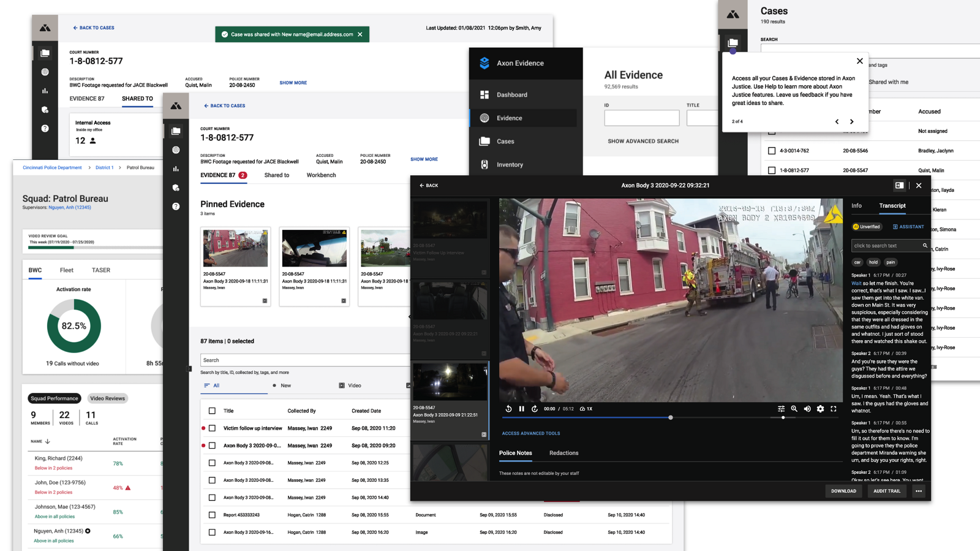Mute the video with the volume icon
980x551 pixels.
pos(807,409)
